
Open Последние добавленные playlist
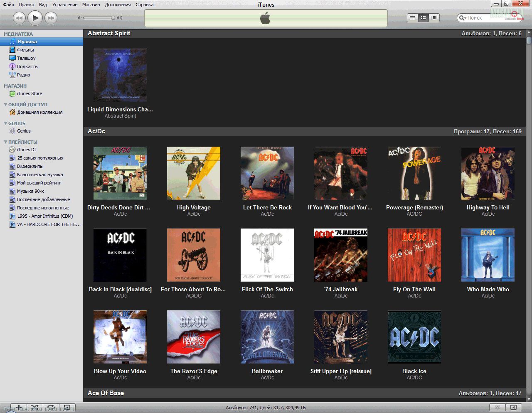coord(42,199)
